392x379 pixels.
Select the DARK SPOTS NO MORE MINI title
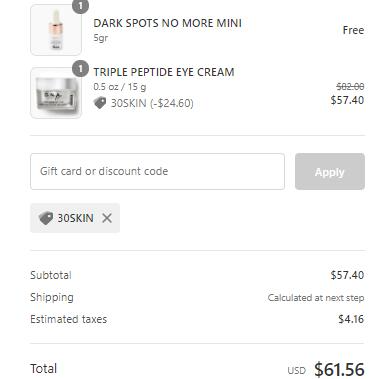point(167,23)
